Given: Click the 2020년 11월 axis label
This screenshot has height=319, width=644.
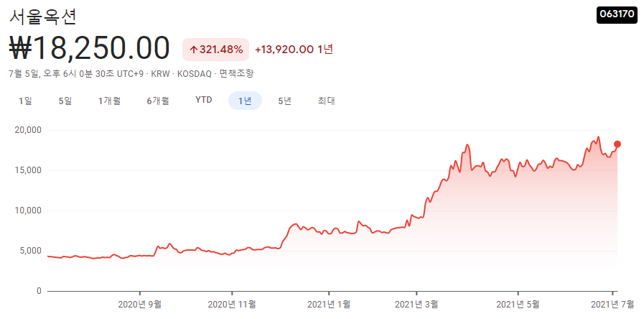Looking at the screenshot, I should tap(232, 305).
